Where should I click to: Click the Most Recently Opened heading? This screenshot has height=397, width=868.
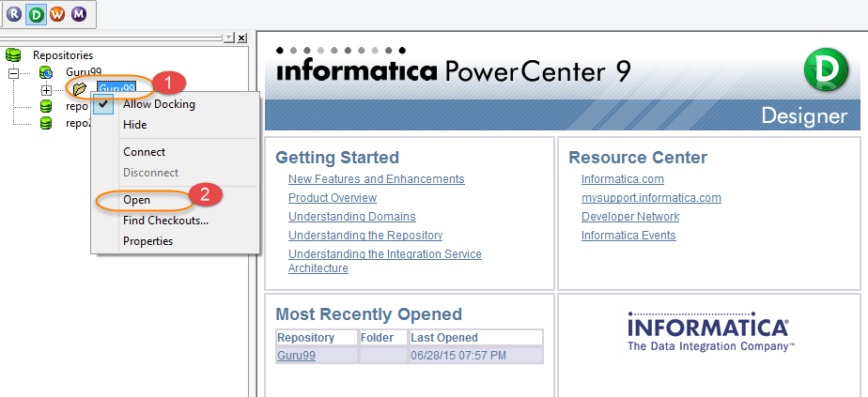click(x=368, y=314)
